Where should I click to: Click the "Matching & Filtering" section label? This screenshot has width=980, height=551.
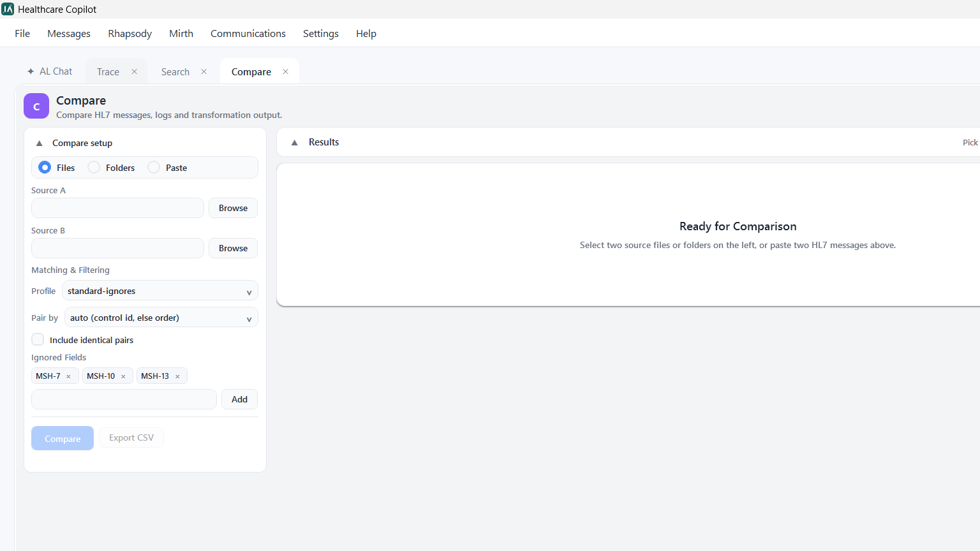pos(70,270)
